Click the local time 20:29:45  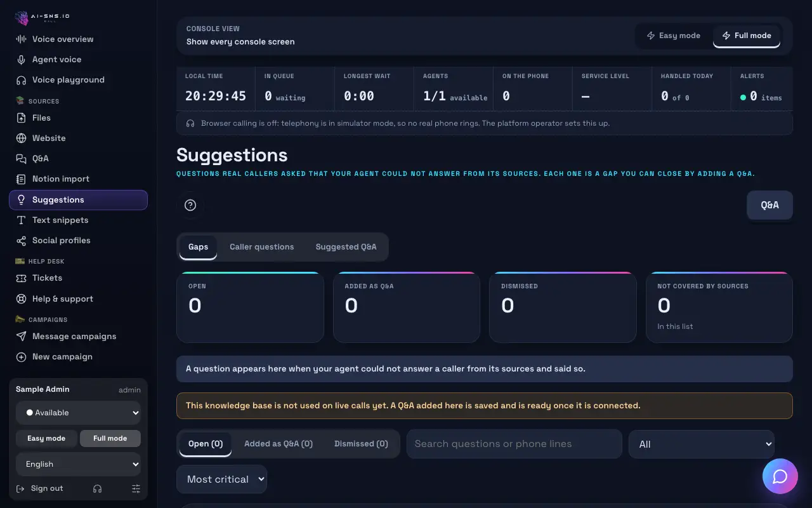[x=216, y=97]
